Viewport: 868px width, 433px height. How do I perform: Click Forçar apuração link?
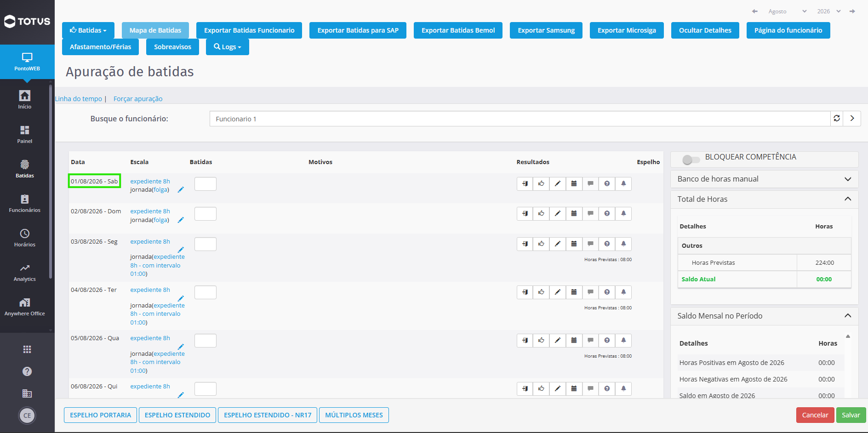coord(138,99)
